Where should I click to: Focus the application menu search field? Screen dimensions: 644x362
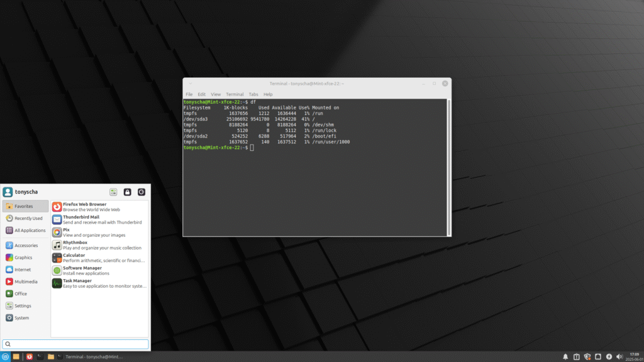tap(75, 344)
